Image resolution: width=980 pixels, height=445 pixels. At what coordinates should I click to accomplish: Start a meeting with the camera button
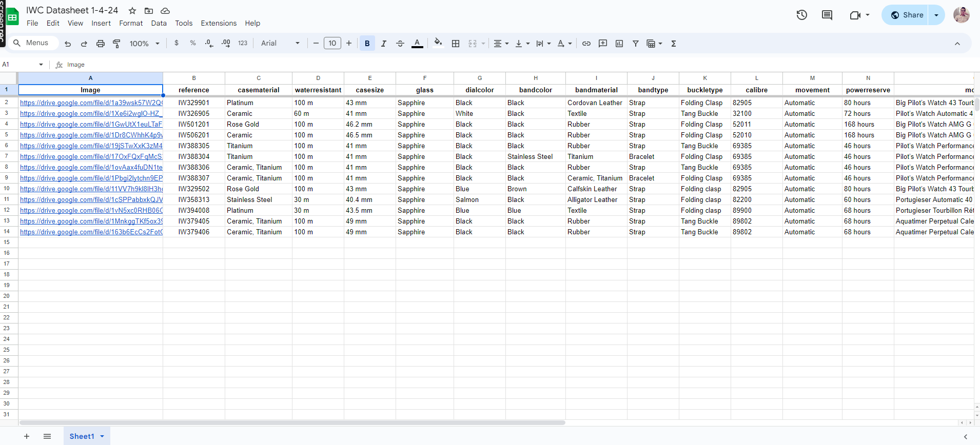[859, 15]
